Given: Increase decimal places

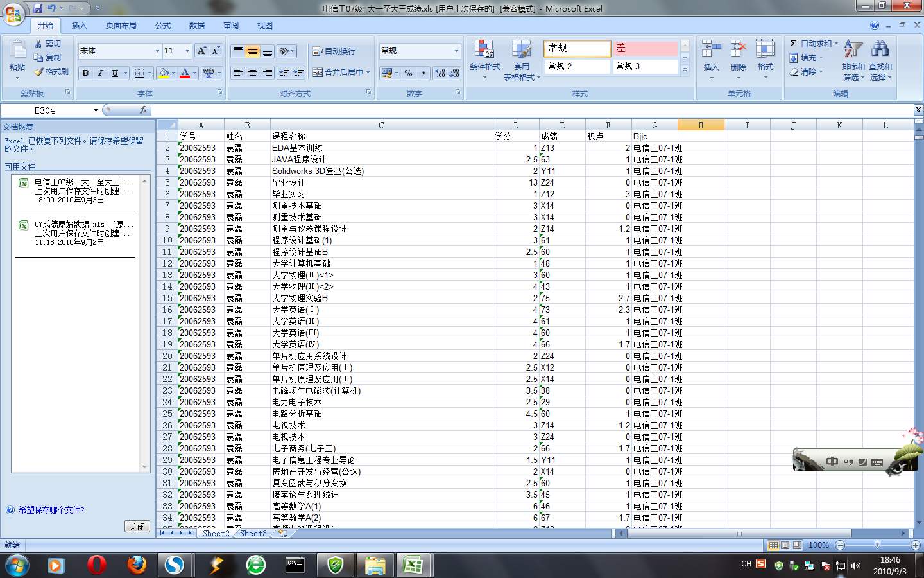Looking at the screenshot, I should point(440,73).
